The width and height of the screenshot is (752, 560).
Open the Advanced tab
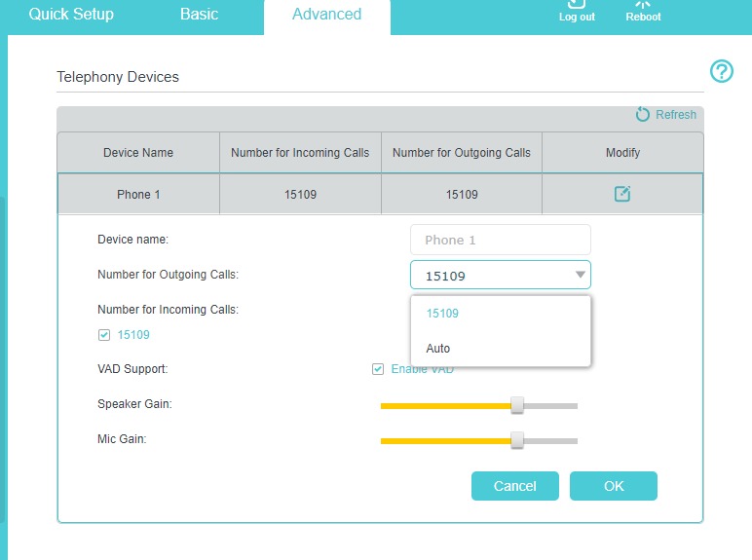(x=326, y=15)
